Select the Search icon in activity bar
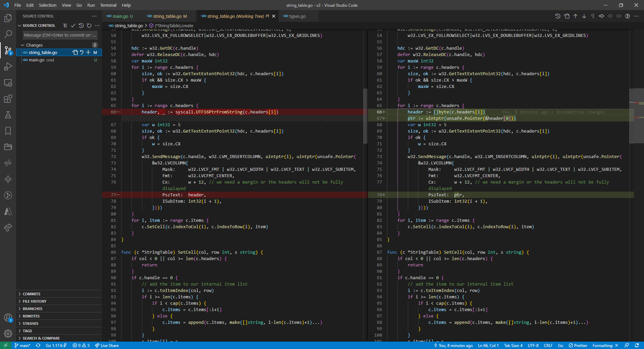This screenshot has width=644, height=349. pos(8,34)
